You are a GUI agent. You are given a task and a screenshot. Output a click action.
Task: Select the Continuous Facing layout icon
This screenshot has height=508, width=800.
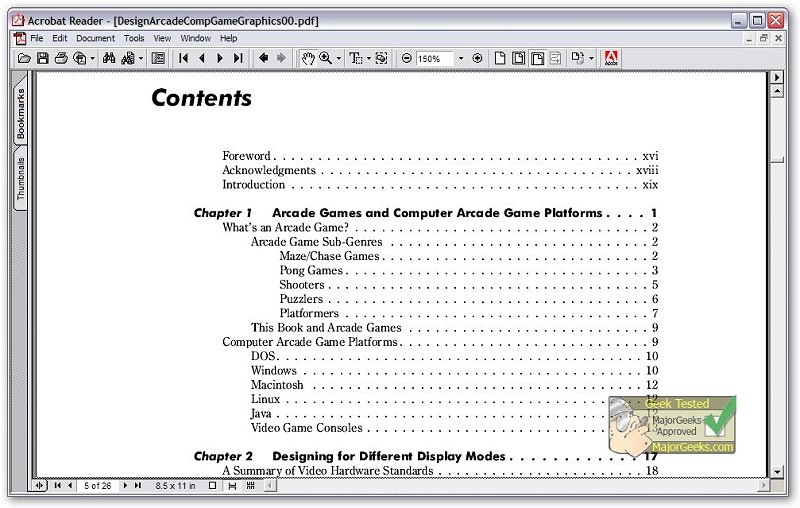[251, 486]
